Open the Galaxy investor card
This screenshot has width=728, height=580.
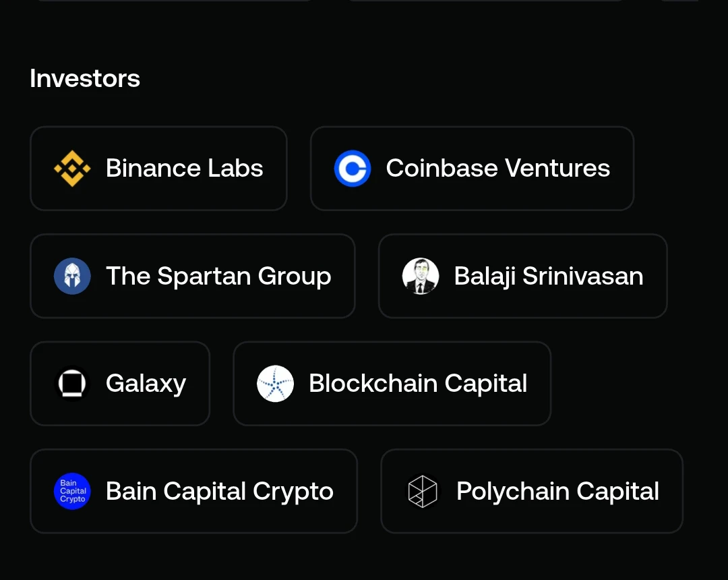(x=120, y=384)
